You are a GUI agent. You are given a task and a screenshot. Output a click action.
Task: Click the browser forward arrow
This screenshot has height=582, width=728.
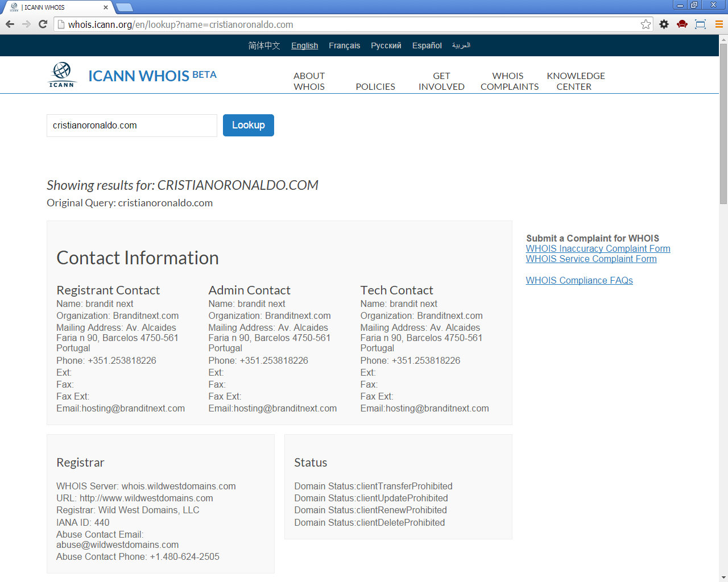coord(26,24)
